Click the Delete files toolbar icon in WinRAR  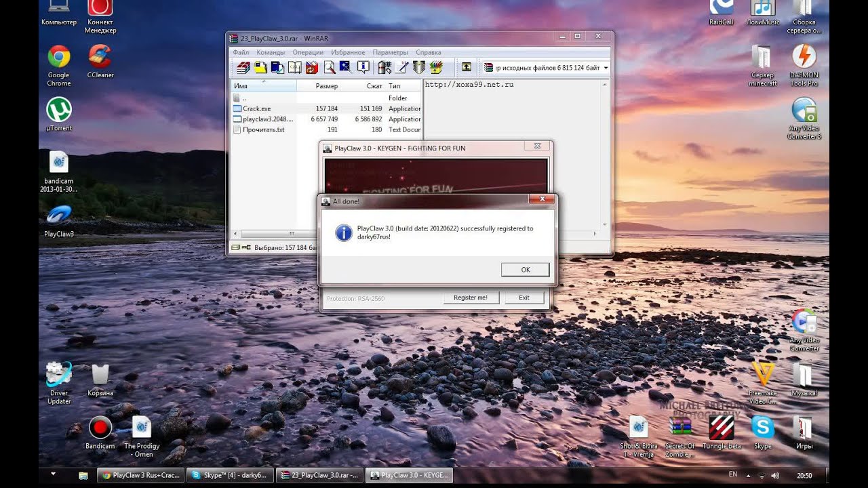(312, 67)
